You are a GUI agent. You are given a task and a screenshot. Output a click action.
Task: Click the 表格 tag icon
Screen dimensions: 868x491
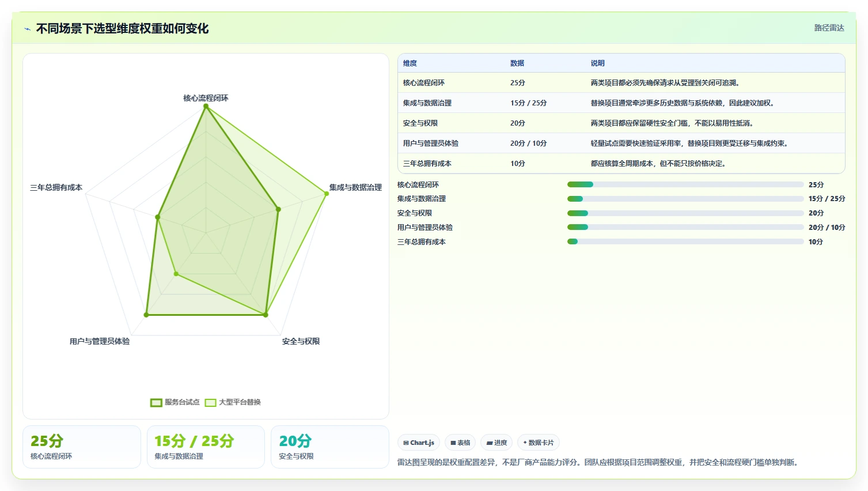pyautogui.click(x=453, y=443)
